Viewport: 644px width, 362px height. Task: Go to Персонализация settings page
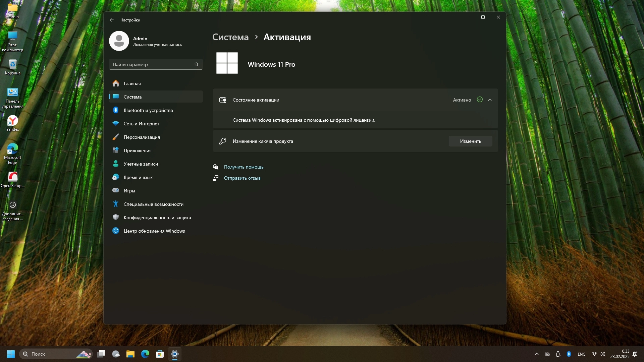click(142, 137)
